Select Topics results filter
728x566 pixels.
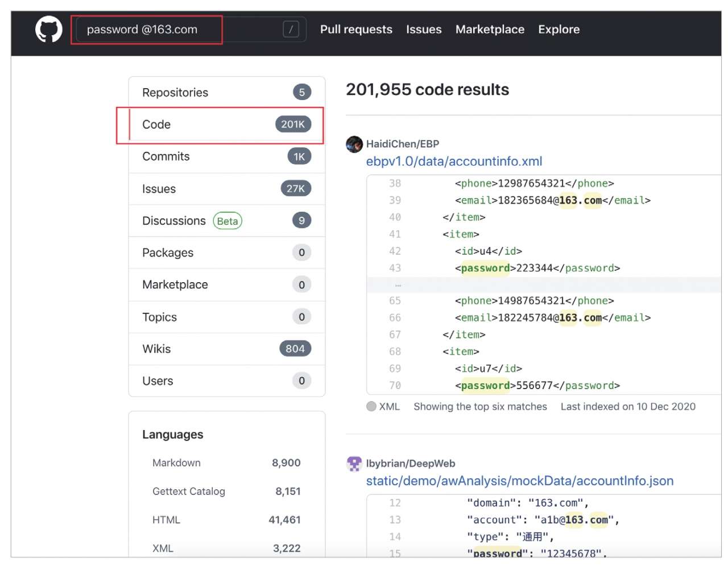pos(227,317)
